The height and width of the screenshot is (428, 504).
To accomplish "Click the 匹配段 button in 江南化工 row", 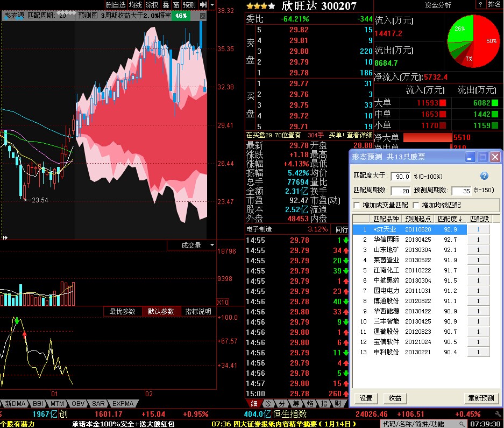I will click(x=478, y=270).
